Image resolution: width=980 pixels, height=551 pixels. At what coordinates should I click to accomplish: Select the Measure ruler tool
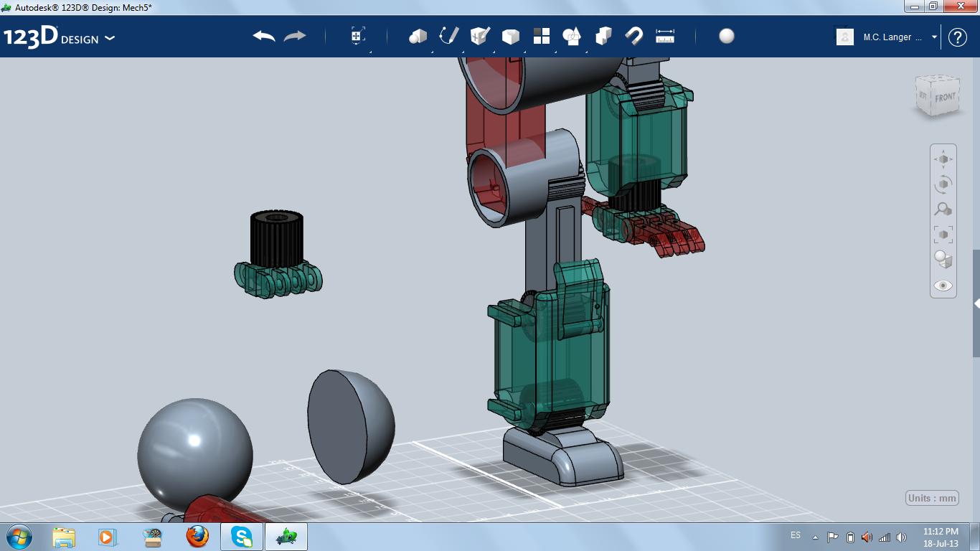pyautogui.click(x=666, y=36)
